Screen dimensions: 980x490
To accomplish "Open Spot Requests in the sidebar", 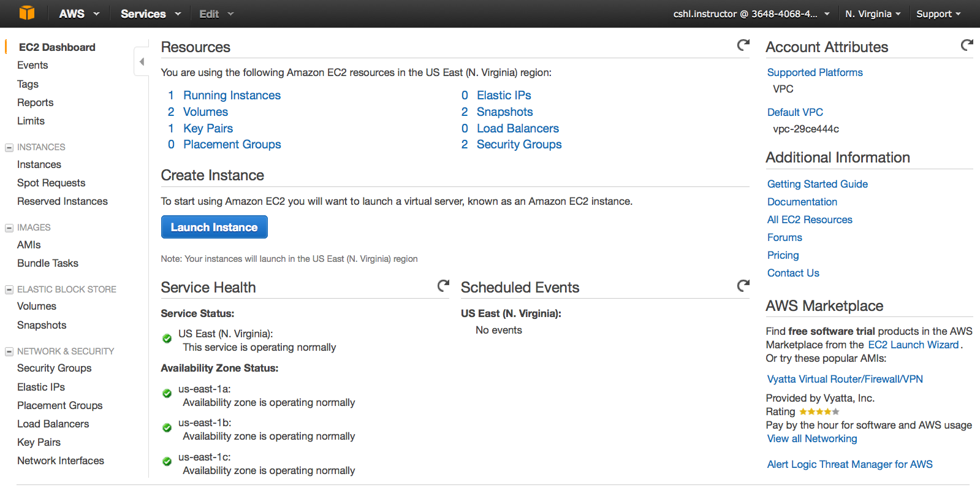I will pyautogui.click(x=51, y=183).
